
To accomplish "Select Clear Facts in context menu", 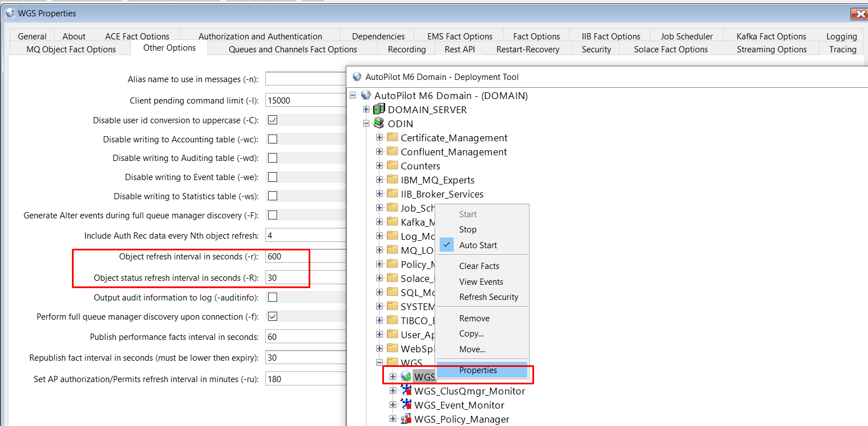I will click(482, 266).
